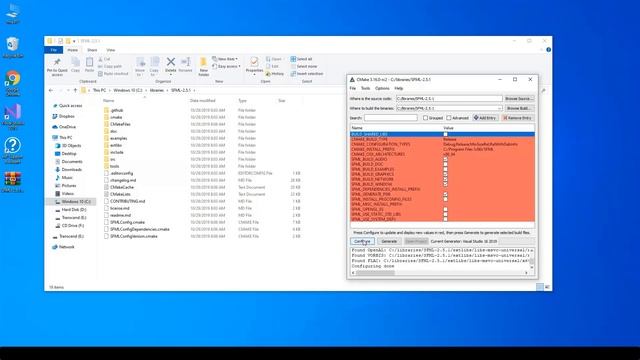Click the Cut command in Clipboard group
This screenshot has height=360, width=640.
104,59
